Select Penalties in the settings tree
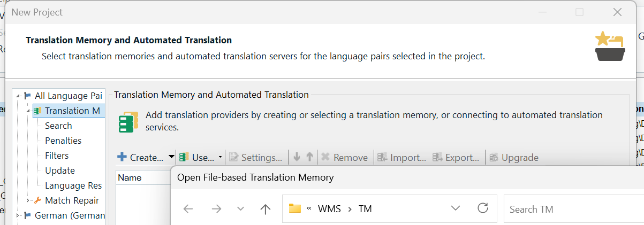 [63, 141]
